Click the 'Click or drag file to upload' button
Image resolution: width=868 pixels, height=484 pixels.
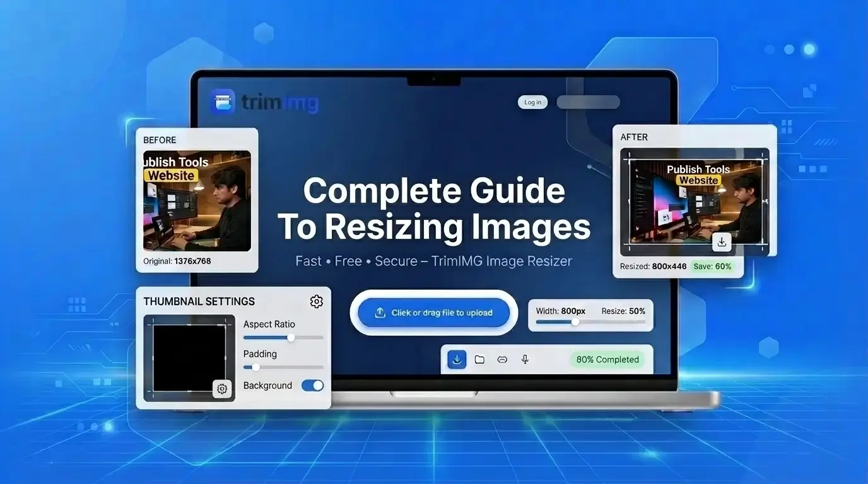[433, 313]
